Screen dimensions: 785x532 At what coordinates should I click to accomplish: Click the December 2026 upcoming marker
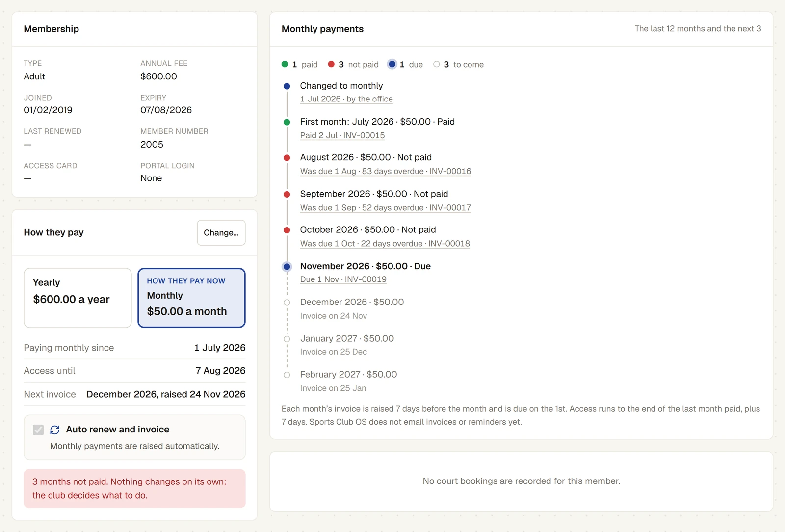point(287,303)
